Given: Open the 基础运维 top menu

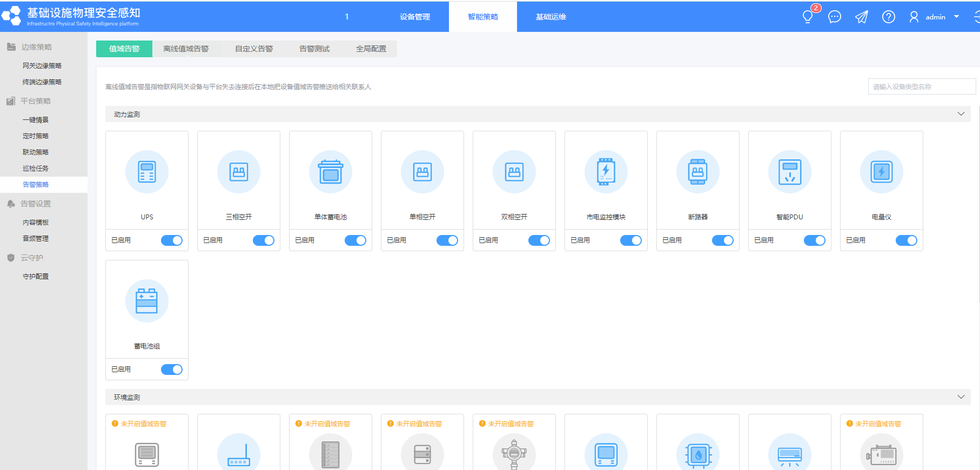Looking at the screenshot, I should coord(551,17).
